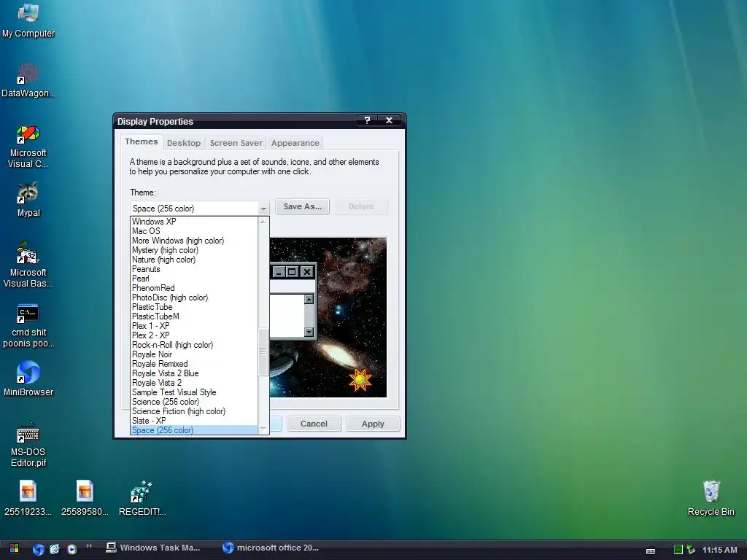Choose Slate - XP theme

194,421
